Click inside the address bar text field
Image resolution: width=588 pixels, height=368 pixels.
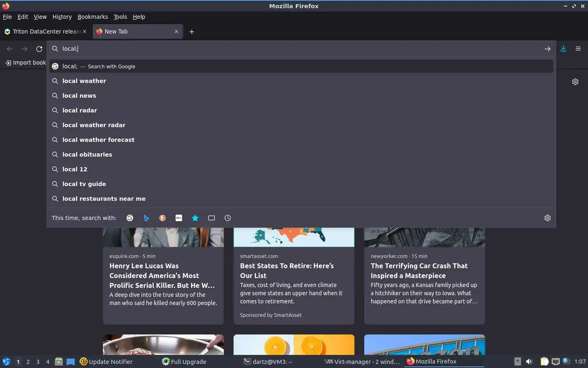point(301,49)
